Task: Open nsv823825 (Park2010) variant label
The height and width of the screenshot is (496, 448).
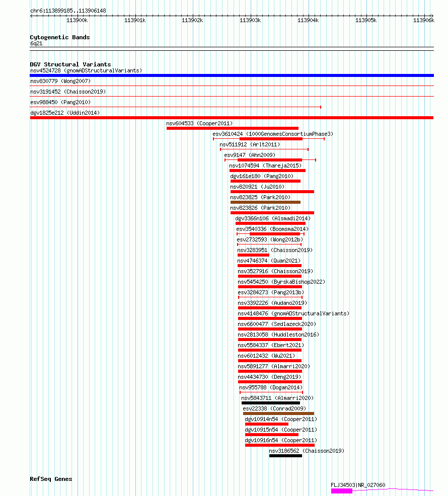Action: tap(260, 197)
